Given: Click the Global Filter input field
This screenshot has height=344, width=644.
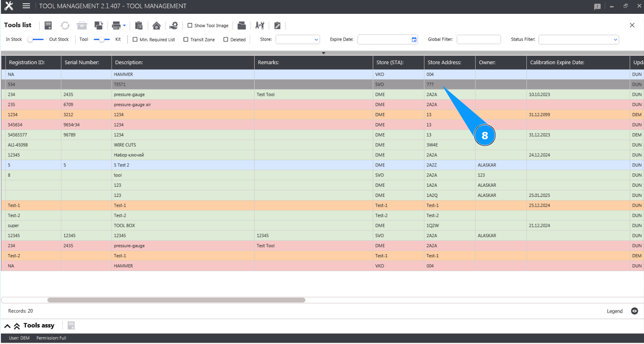Looking at the screenshot, I should [478, 40].
